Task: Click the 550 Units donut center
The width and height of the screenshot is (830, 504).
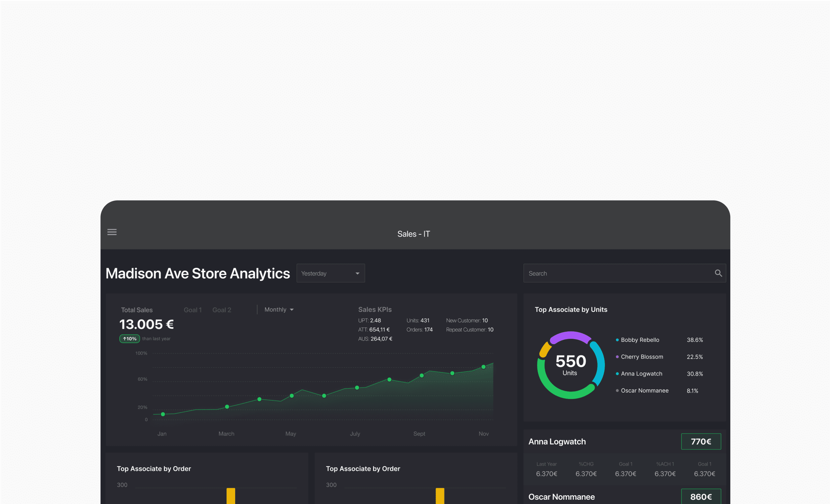Action: pos(571,365)
